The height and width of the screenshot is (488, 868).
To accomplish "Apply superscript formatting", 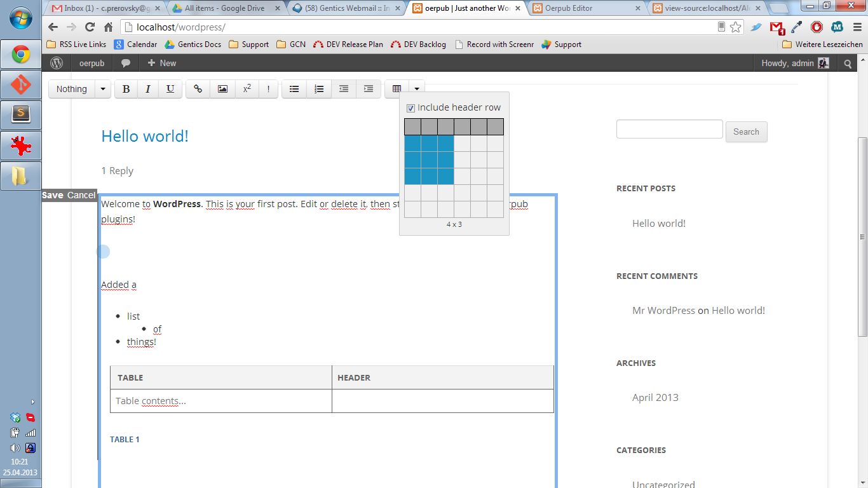I will click(x=247, y=89).
